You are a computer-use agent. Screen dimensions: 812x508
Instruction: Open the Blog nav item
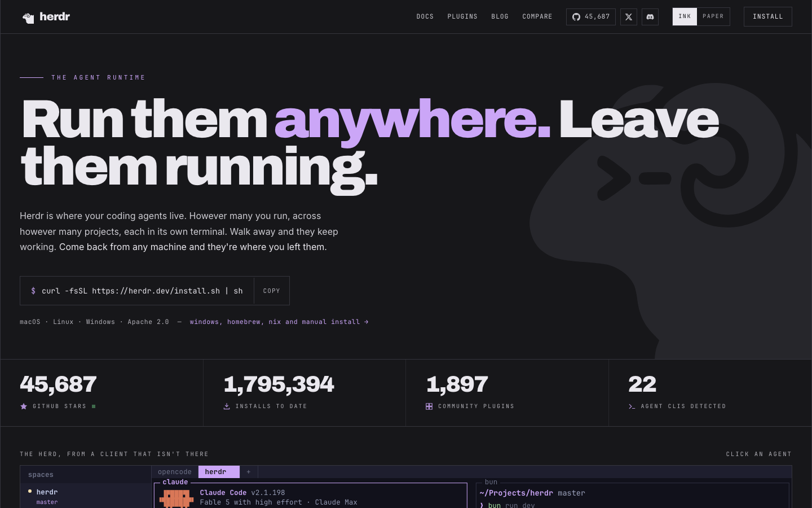coord(500,17)
